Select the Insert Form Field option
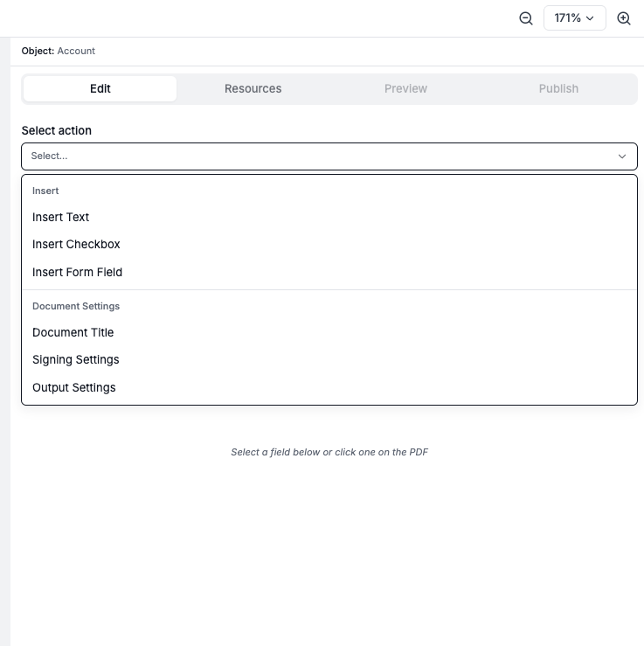The image size is (644, 646). click(329, 273)
